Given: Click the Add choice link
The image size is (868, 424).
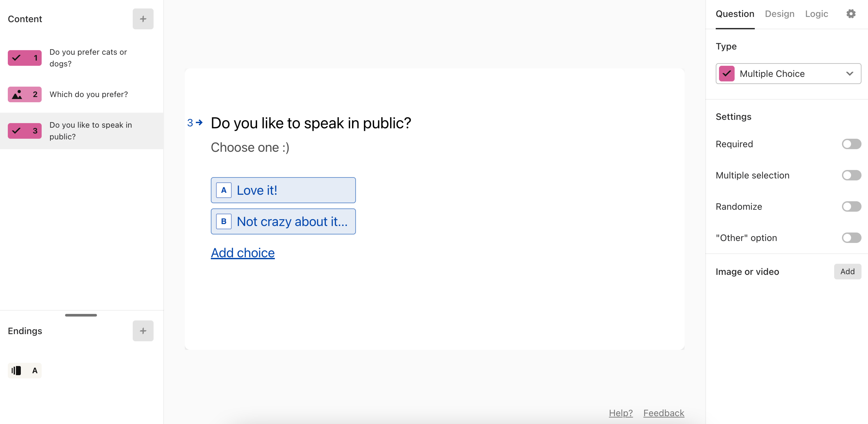Looking at the screenshot, I should [243, 253].
